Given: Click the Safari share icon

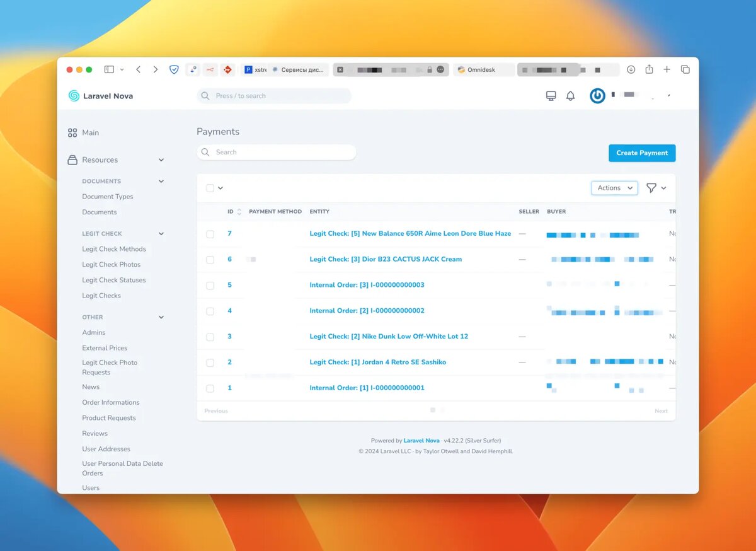Looking at the screenshot, I should [x=649, y=69].
